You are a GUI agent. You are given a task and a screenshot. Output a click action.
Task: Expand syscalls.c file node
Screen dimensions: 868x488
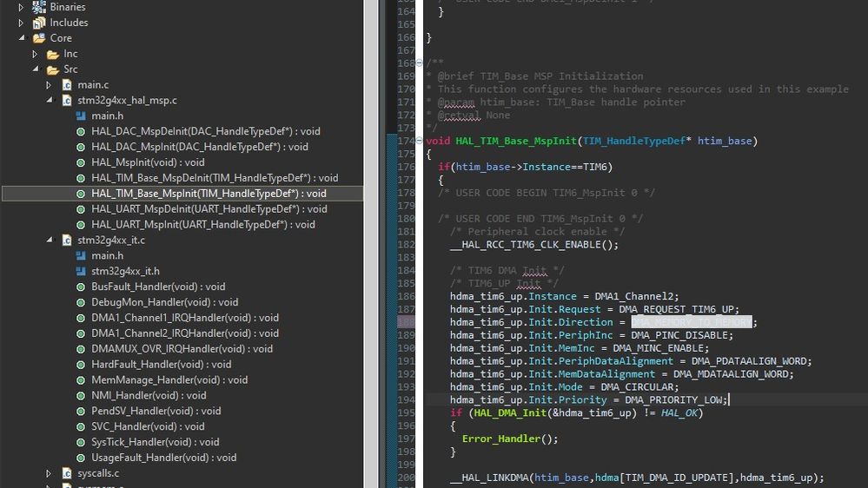point(49,473)
